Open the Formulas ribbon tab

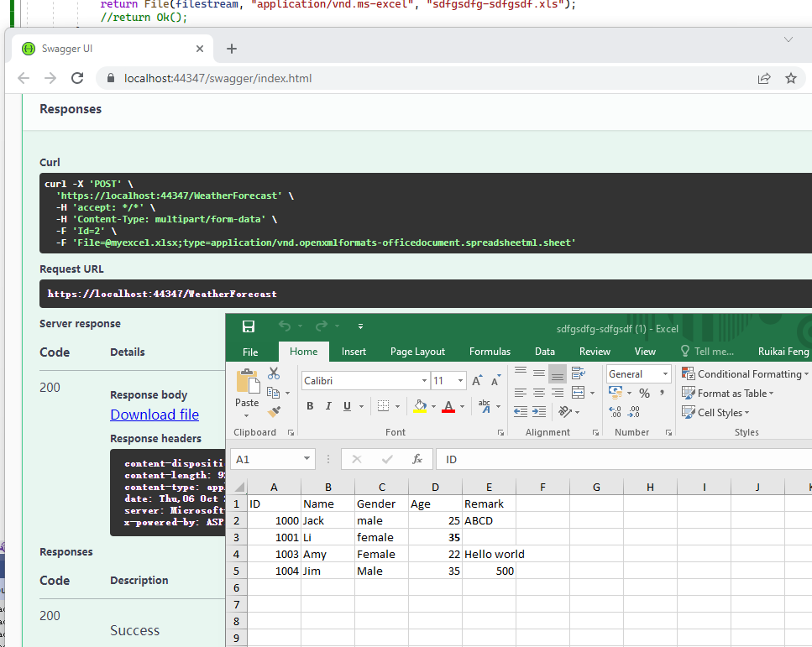(490, 352)
